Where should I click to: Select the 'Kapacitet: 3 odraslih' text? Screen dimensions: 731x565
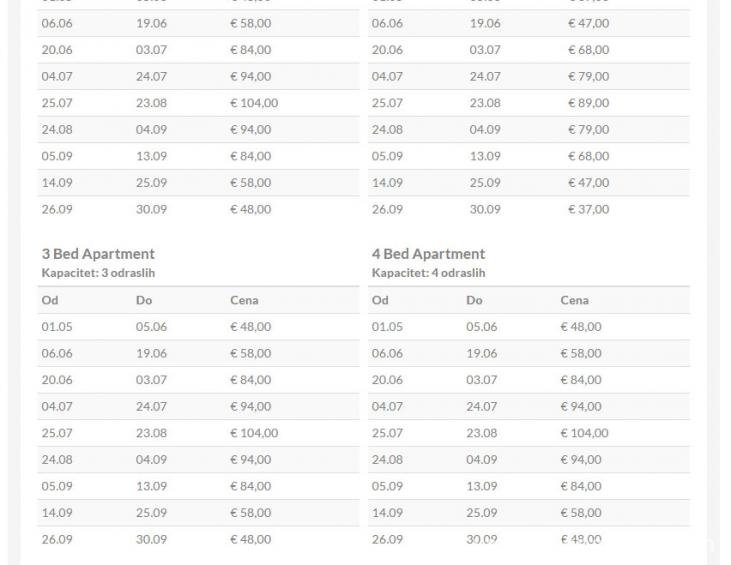(x=98, y=273)
